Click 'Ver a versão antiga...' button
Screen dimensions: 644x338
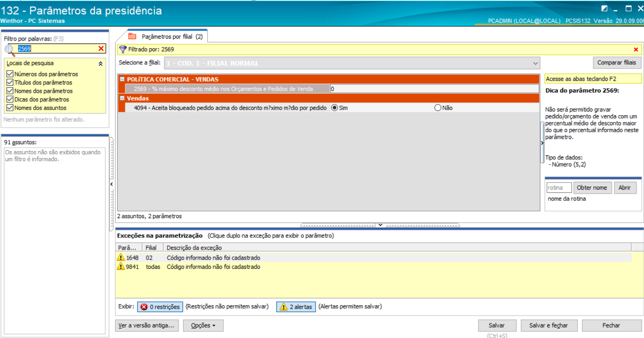[147, 325]
